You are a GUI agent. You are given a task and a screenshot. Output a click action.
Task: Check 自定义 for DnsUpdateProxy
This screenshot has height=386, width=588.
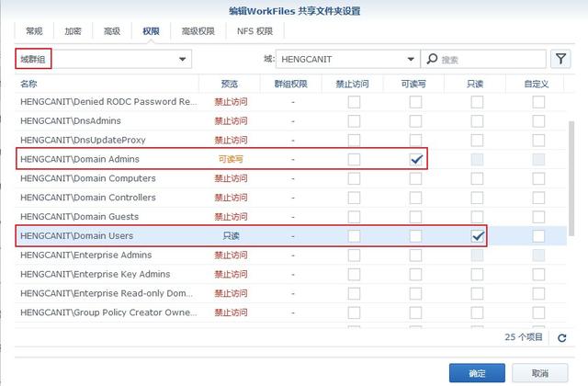coord(538,141)
